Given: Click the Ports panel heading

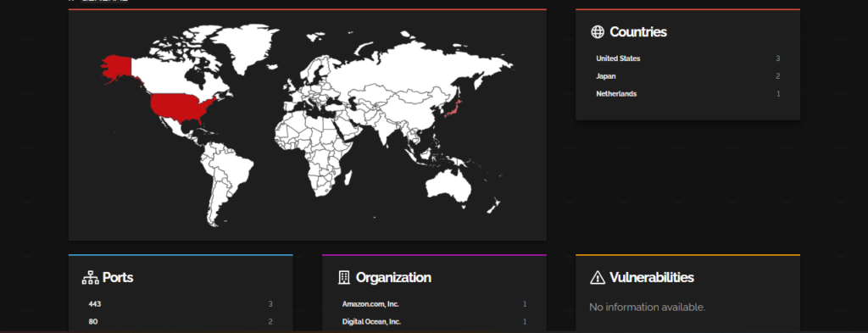Looking at the screenshot, I should [x=117, y=278].
